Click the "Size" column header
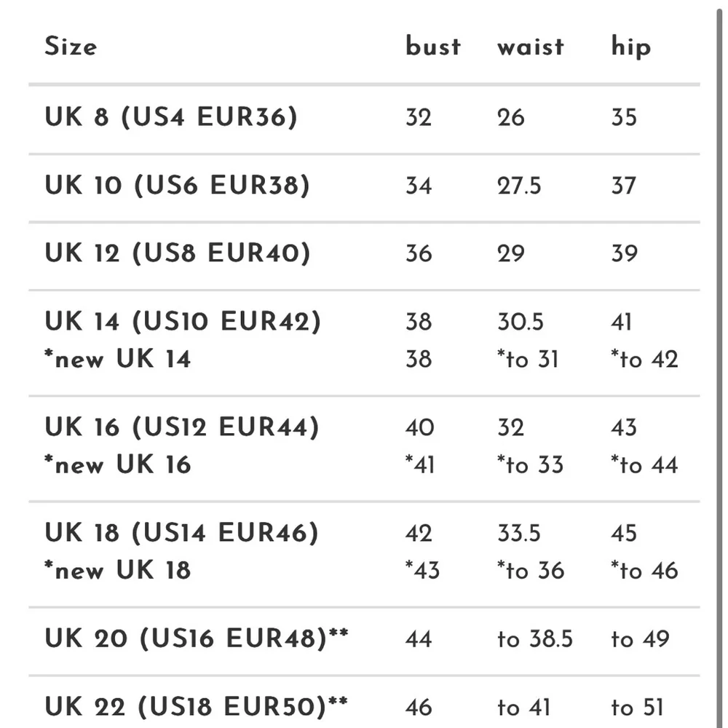Viewport: 728px width, 728px height. pos(71,47)
